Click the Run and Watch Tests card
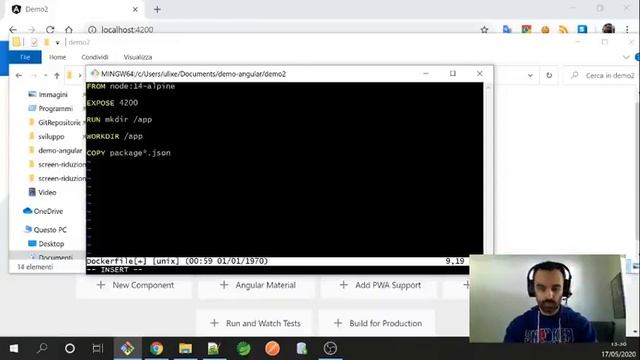Image resolution: width=640 pixels, height=360 pixels. click(x=255, y=323)
